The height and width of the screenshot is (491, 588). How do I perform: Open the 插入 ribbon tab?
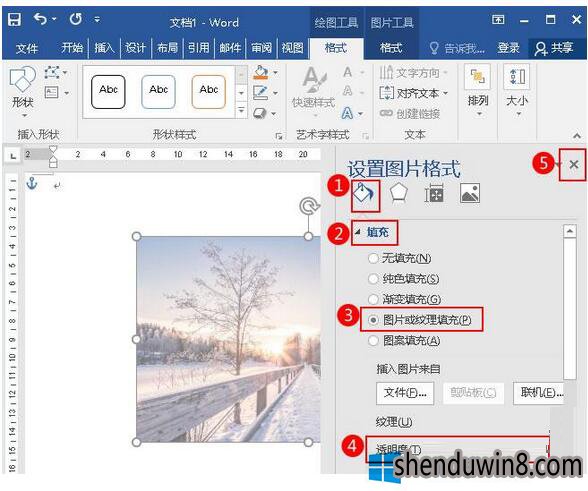point(104,48)
